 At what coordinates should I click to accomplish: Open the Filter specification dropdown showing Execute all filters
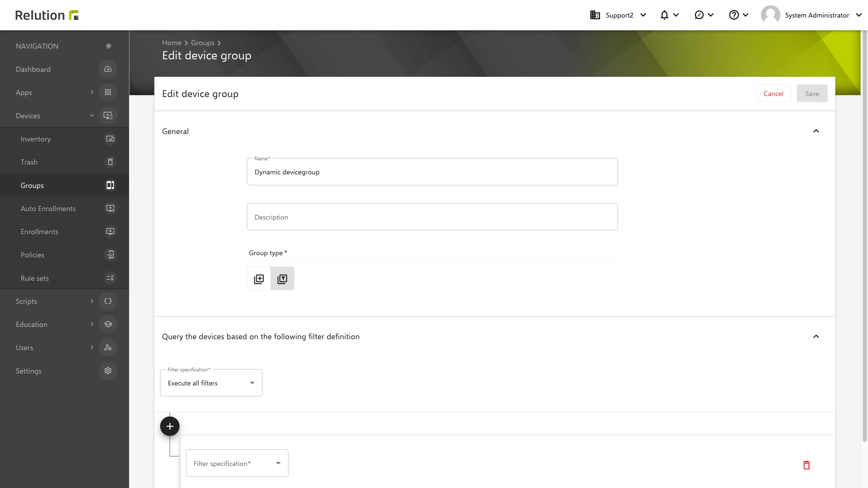(x=211, y=383)
